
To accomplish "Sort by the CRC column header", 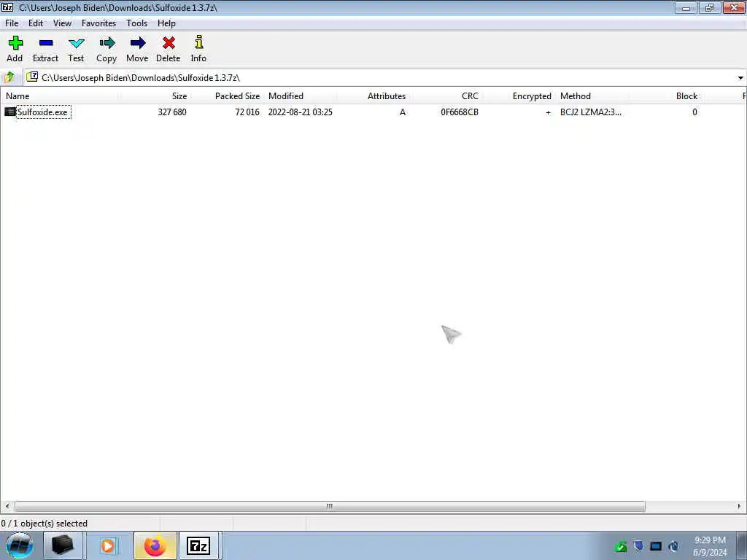I will click(x=447, y=96).
